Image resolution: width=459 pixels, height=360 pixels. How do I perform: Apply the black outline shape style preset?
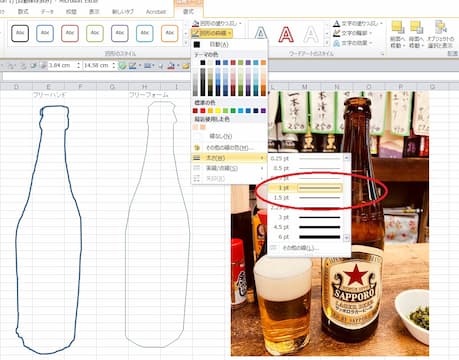(20, 33)
